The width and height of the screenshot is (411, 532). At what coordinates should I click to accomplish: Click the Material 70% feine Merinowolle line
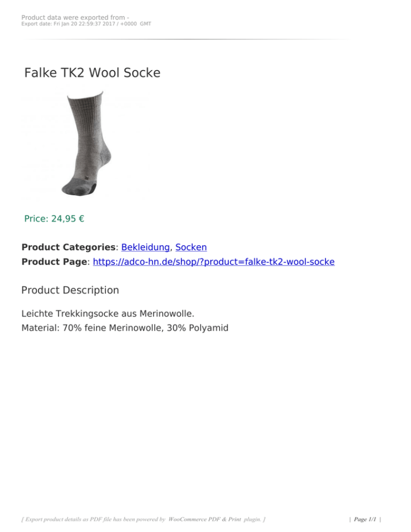pyautogui.click(x=125, y=328)
